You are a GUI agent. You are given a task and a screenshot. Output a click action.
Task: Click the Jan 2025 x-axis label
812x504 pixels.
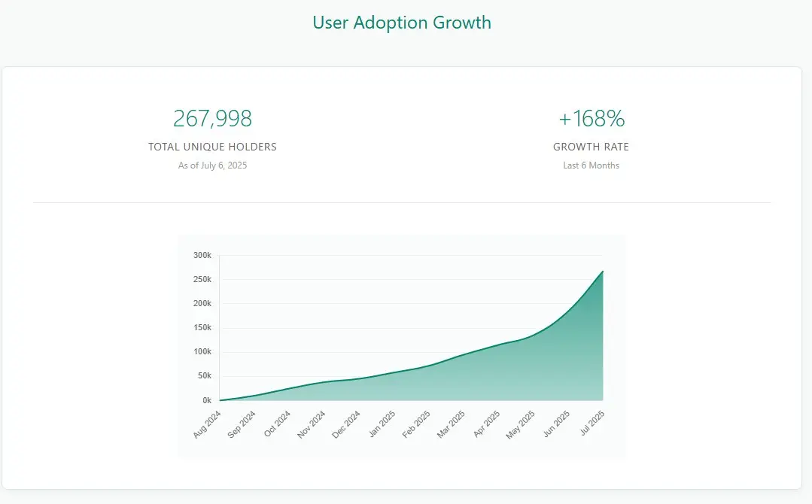pyautogui.click(x=382, y=424)
